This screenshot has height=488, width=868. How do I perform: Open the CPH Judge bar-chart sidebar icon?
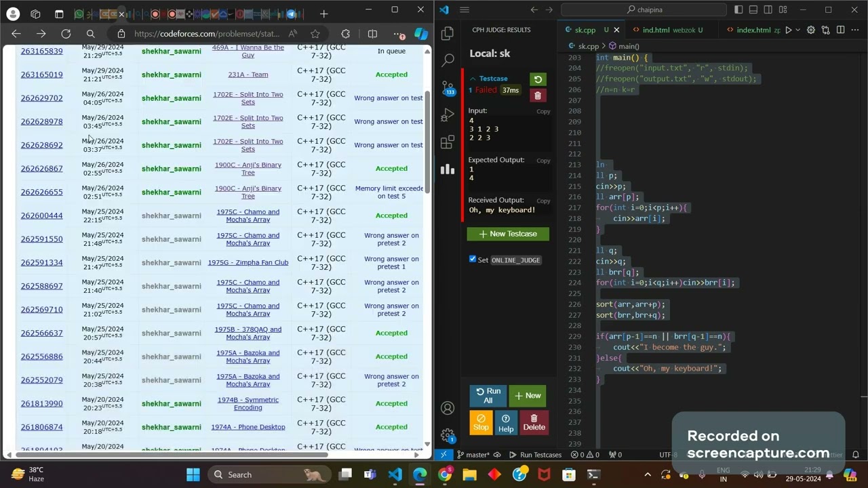tap(448, 169)
